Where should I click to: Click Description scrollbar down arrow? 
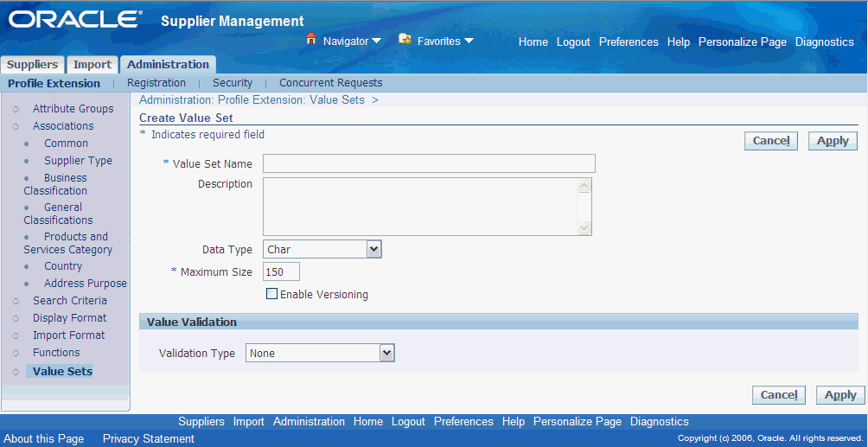point(584,227)
